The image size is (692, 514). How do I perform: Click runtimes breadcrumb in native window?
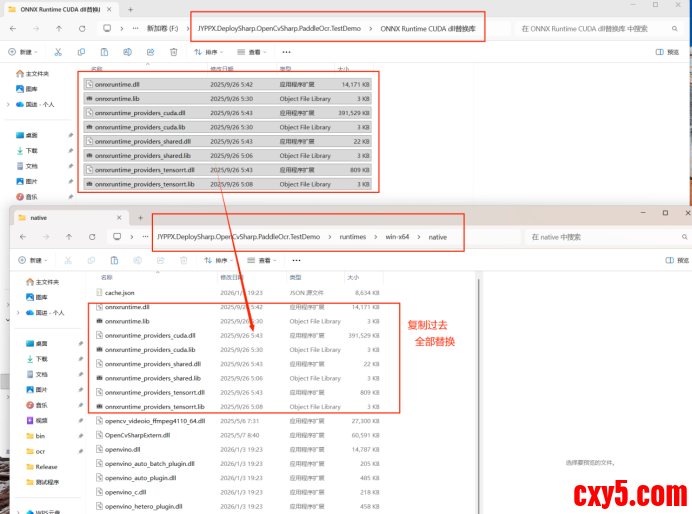[352, 237]
